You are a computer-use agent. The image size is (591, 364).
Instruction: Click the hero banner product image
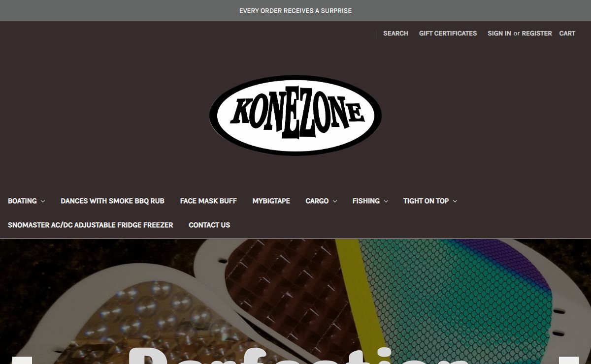(295, 302)
